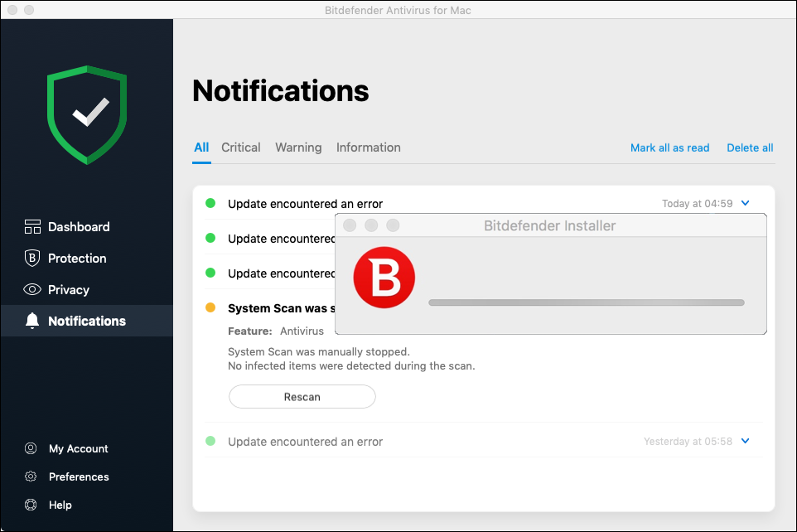This screenshot has height=532, width=797.
Task: Click the orange dot beside System Scan notification
Action: click(x=210, y=307)
